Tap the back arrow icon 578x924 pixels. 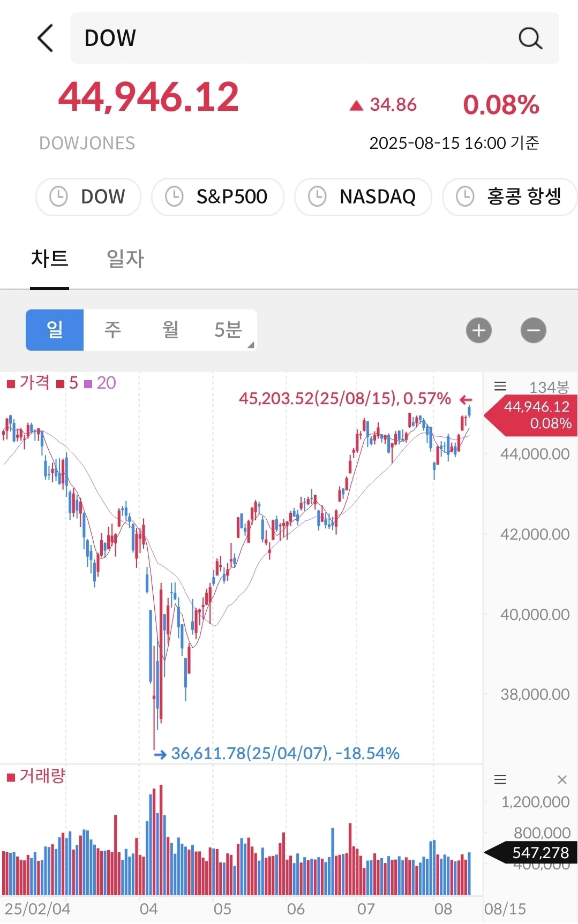46,38
